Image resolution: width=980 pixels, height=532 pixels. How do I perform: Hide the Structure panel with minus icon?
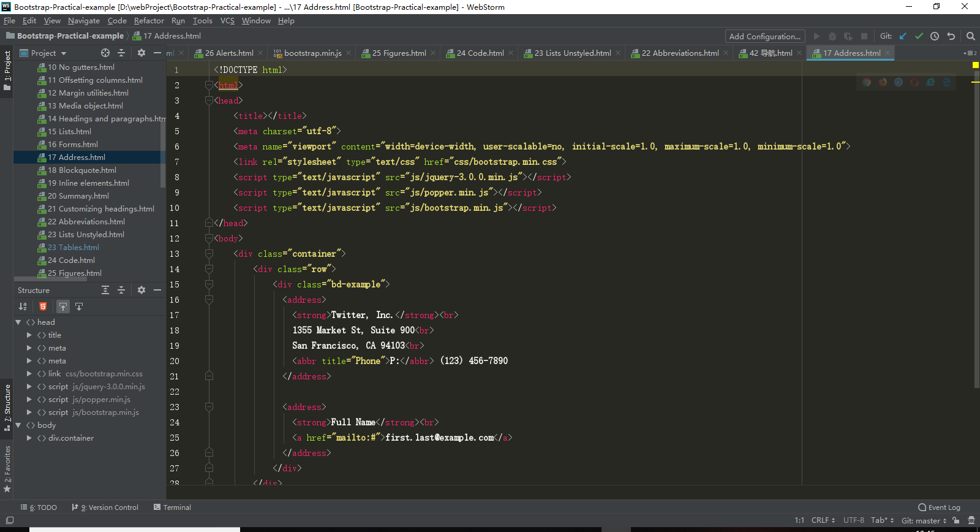(x=157, y=290)
